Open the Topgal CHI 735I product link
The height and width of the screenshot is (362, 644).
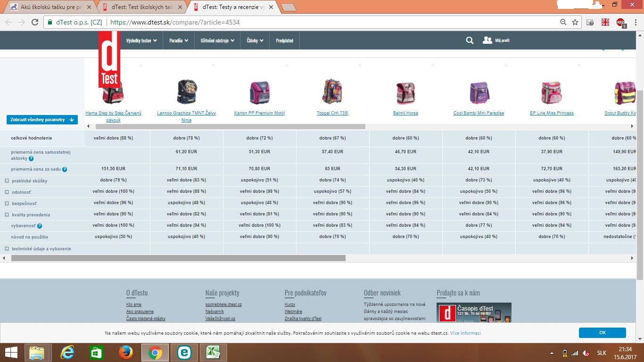pyautogui.click(x=332, y=113)
